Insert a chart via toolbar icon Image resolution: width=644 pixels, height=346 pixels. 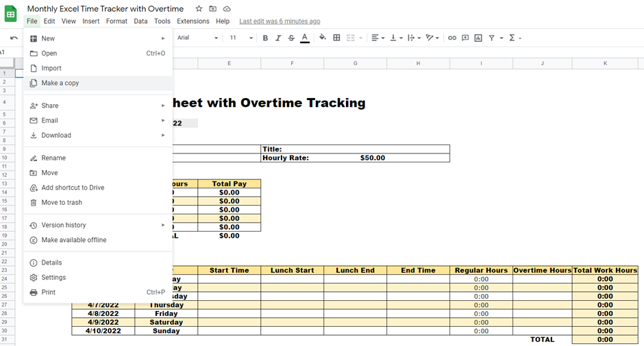coord(478,38)
